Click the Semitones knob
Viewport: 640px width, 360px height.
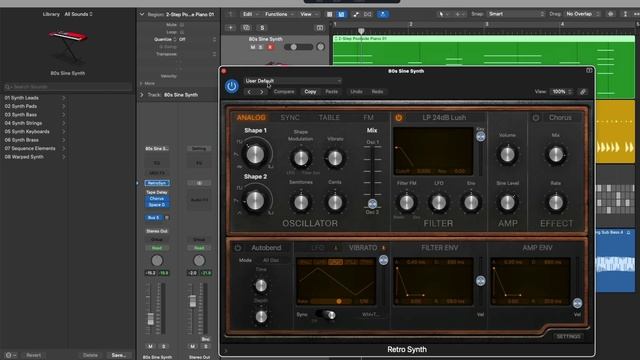301,202
